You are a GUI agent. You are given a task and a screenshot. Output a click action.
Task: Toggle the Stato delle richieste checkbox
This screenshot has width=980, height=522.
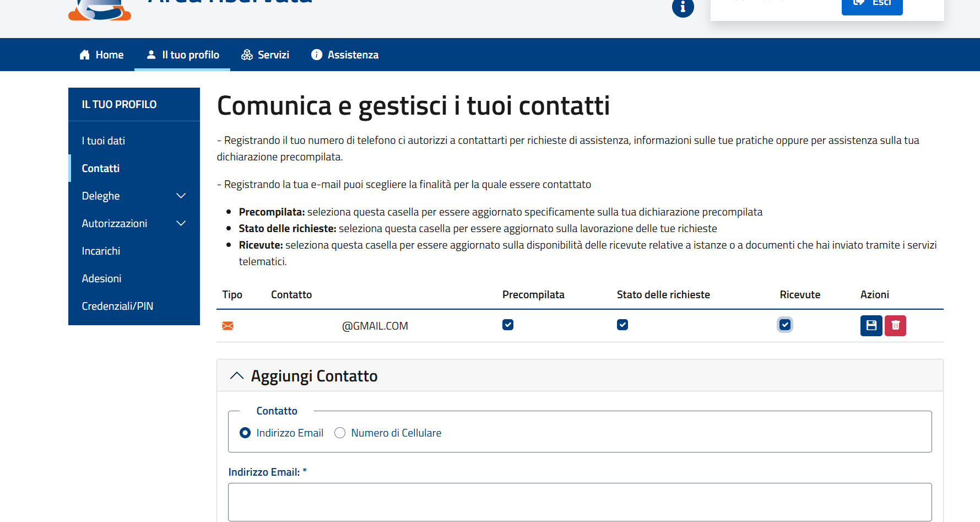pos(622,325)
